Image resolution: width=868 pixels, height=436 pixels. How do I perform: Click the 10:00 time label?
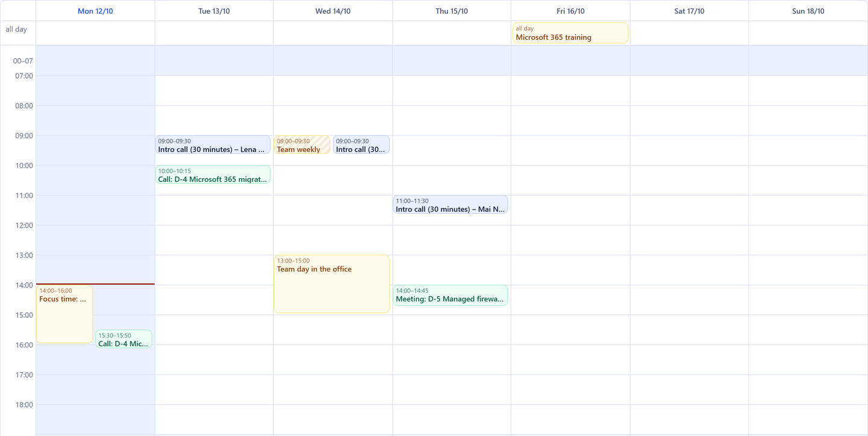pyautogui.click(x=24, y=166)
